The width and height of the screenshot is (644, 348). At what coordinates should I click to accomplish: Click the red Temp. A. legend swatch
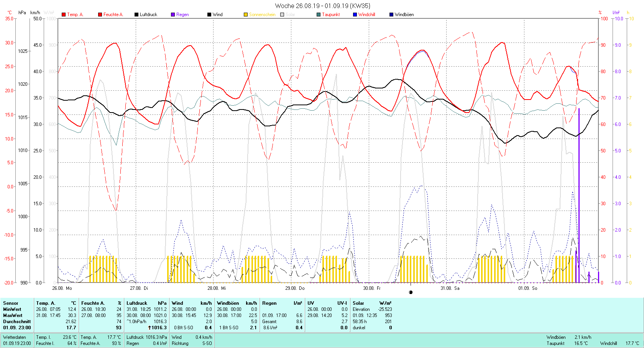point(64,15)
